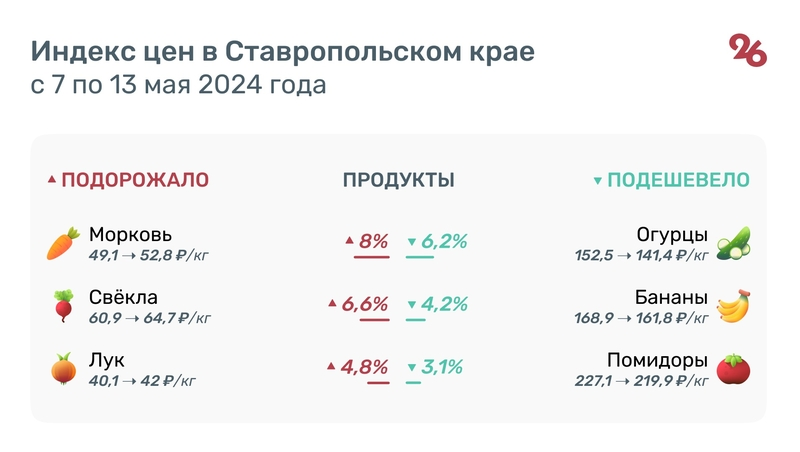This screenshot has height=452, width=800.
Task: Click the green down triangle before ПОДЕШЕВЕЛО
Action: pos(598,181)
